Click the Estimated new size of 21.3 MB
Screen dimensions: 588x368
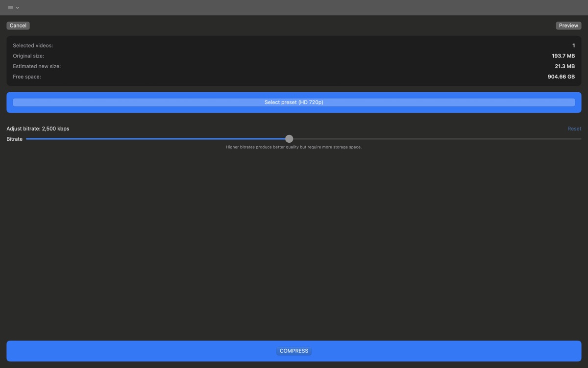coord(565,66)
